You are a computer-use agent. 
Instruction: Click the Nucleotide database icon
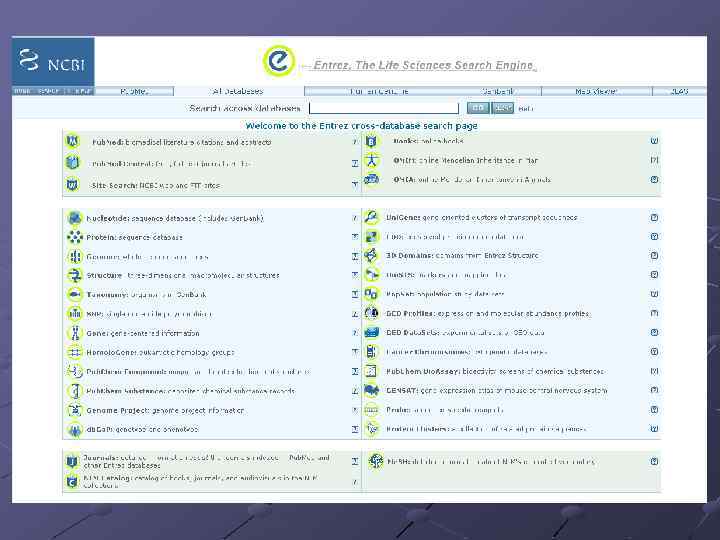74,218
